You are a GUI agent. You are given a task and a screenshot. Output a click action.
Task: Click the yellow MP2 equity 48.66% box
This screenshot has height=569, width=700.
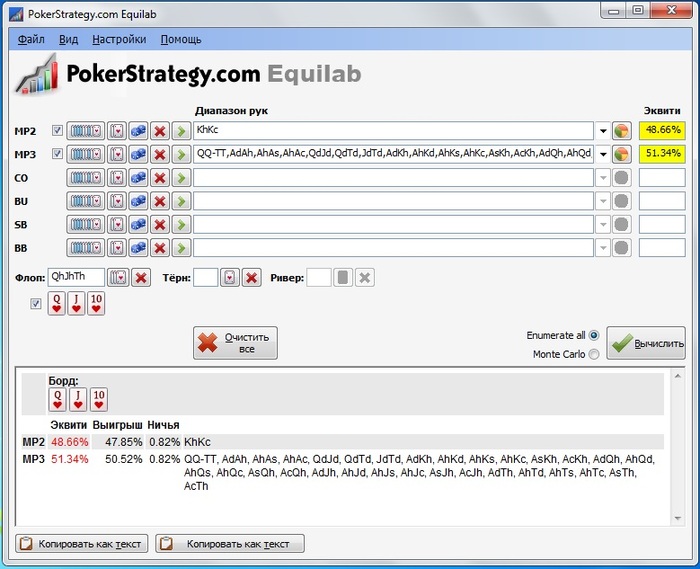coord(662,131)
